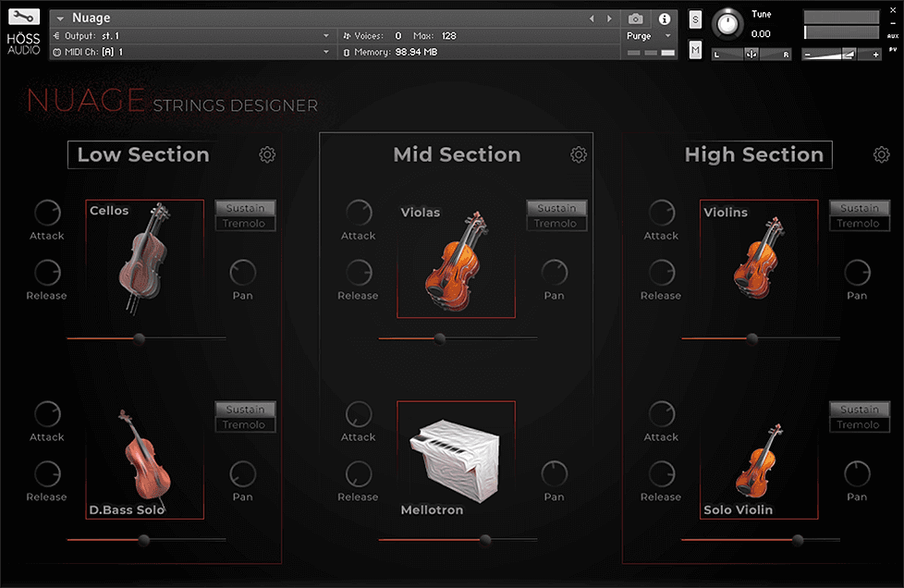Enable Sustain articulation for Violins
The height and width of the screenshot is (588, 904).
tap(859, 207)
